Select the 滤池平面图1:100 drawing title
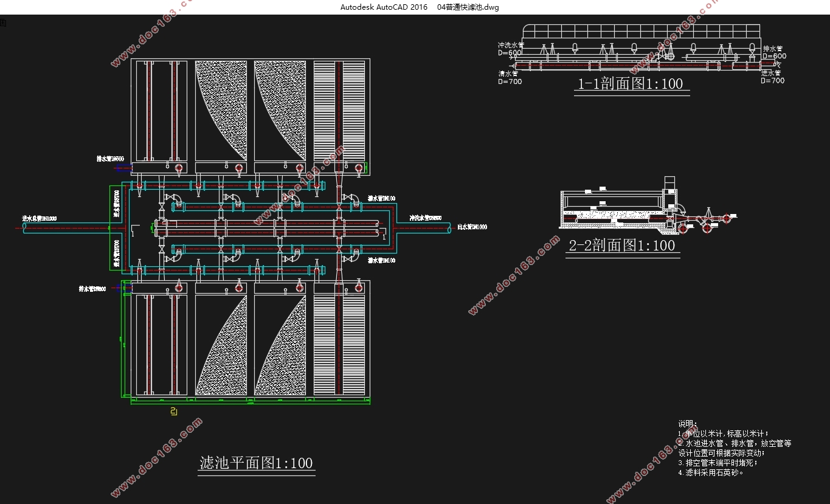Screen dimensions: 830x504 [x=256, y=463]
